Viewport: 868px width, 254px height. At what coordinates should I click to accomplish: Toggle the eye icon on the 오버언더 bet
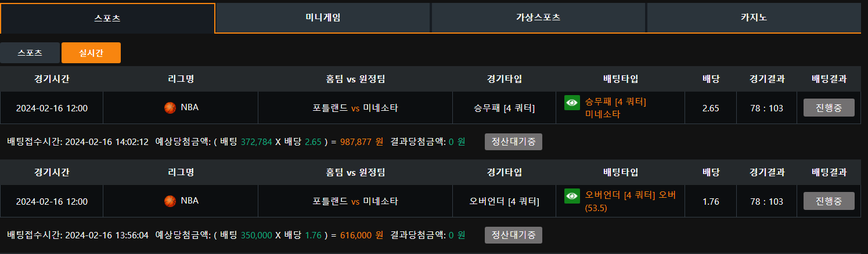(572, 196)
